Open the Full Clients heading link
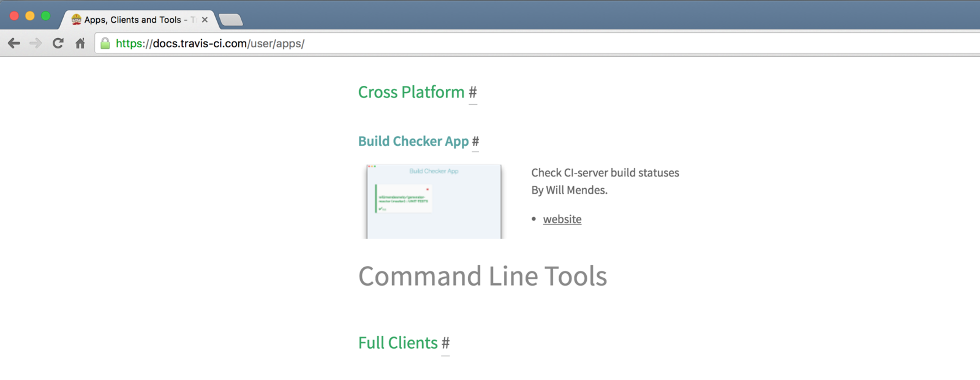Viewport: 980px width, 380px height. pos(398,343)
